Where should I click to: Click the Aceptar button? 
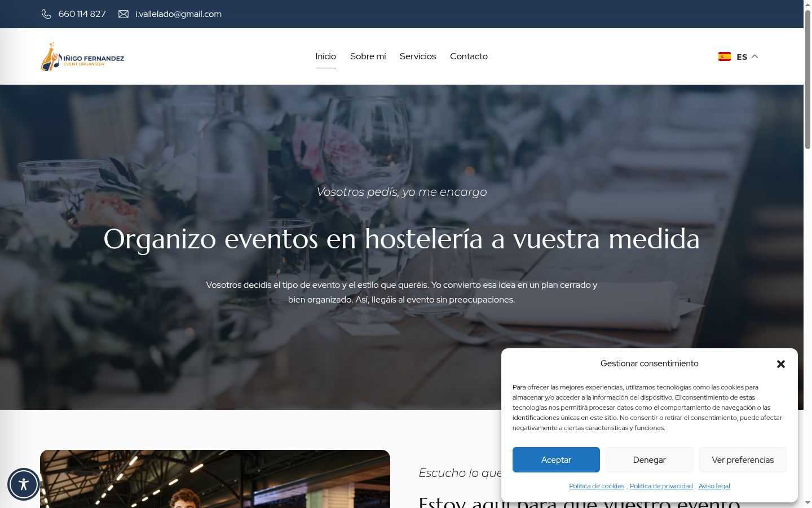tap(556, 460)
